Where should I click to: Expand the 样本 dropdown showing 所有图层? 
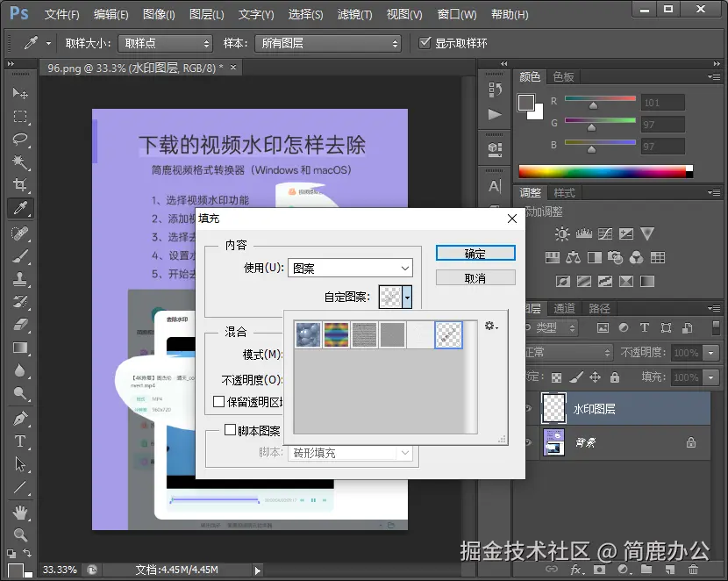[327, 43]
